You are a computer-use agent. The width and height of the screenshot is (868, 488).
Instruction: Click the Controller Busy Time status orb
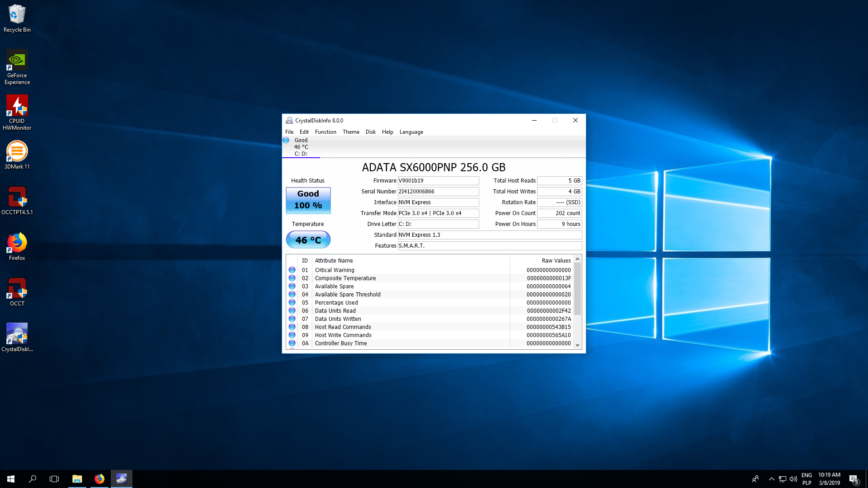click(292, 343)
